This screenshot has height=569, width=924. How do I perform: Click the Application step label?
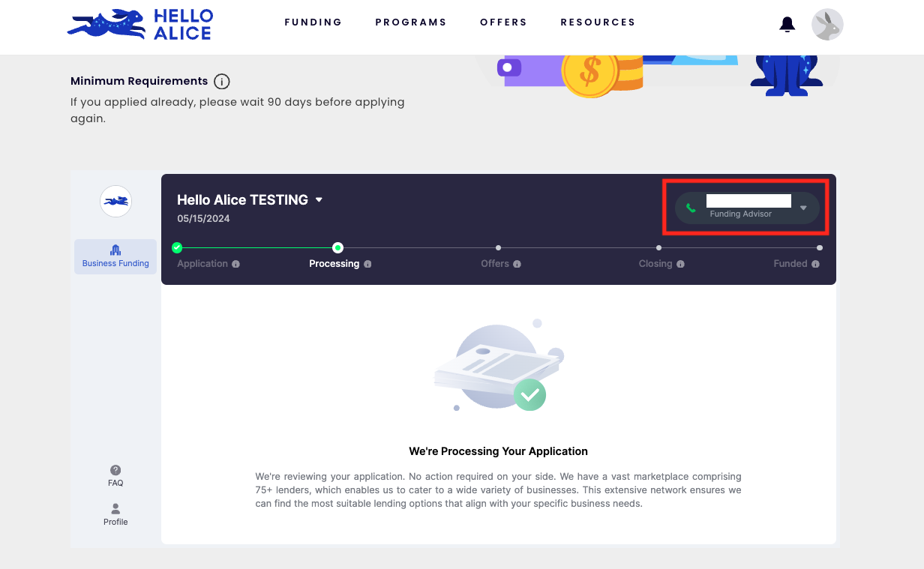click(x=202, y=264)
